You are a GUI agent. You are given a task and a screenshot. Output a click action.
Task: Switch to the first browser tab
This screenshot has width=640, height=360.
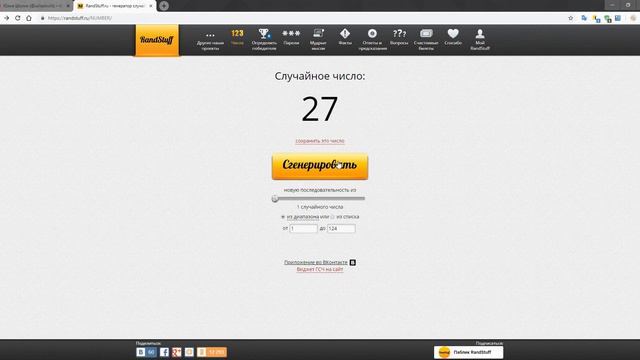[36, 6]
